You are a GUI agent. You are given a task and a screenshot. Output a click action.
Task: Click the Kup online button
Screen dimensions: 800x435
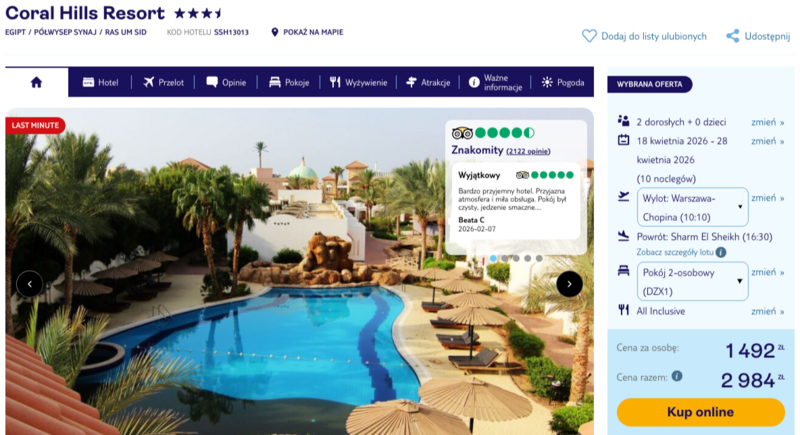[x=701, y=412]
